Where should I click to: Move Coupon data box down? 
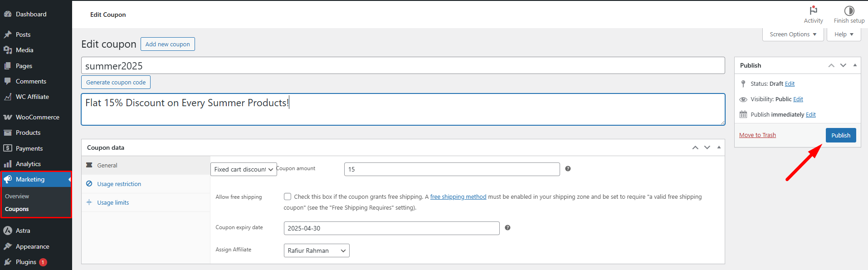tap(707, 147)
